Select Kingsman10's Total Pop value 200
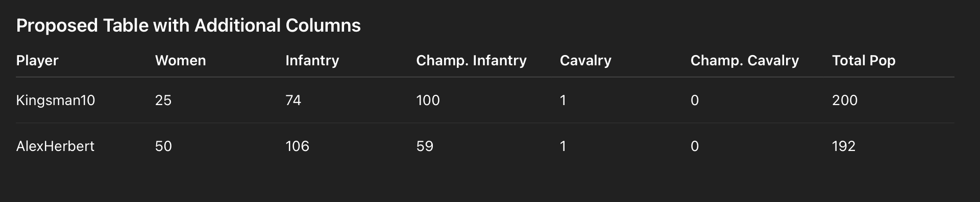The width and height of the screenshot is (980, 202). click(845, 100)
